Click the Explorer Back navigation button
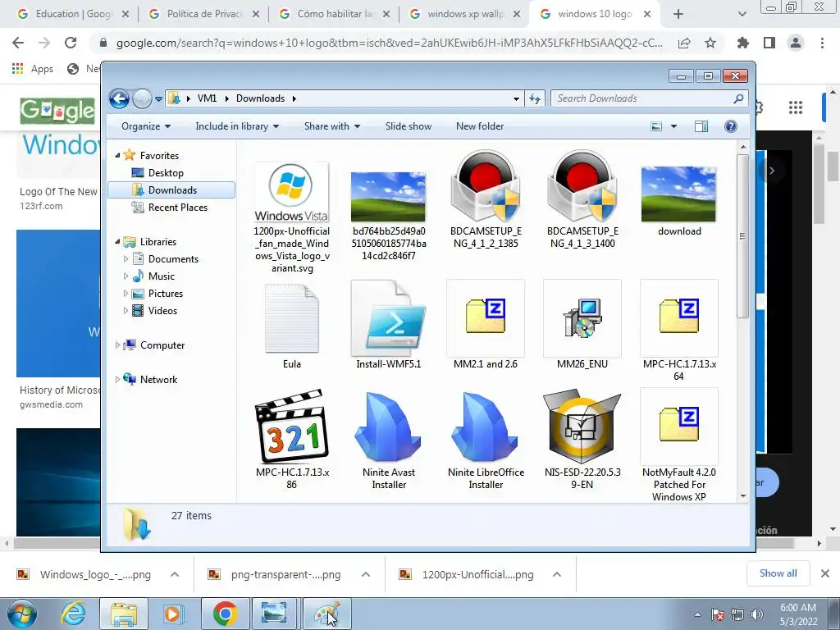The image size is (840, 630). [119, 98]
